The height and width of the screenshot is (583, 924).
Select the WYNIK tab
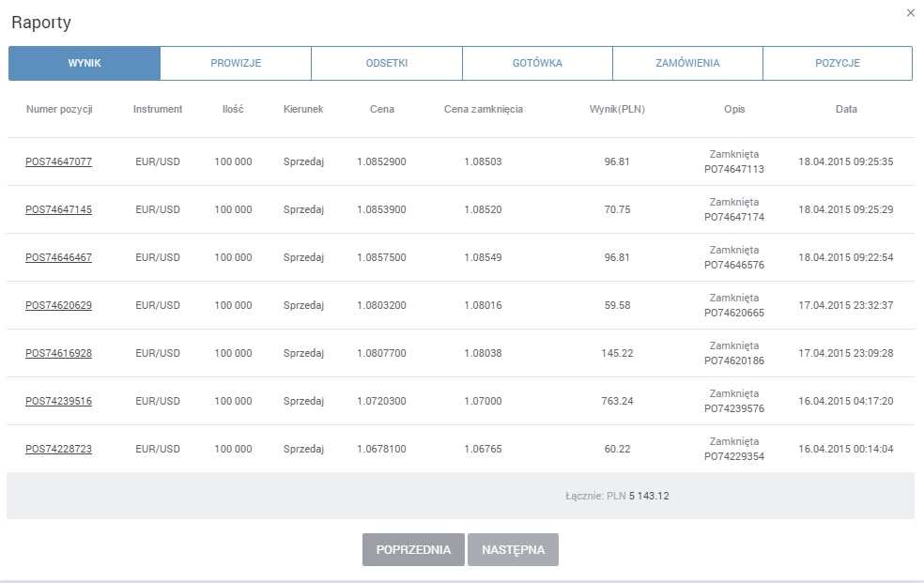pyautogui.click(x=85, y=64)
